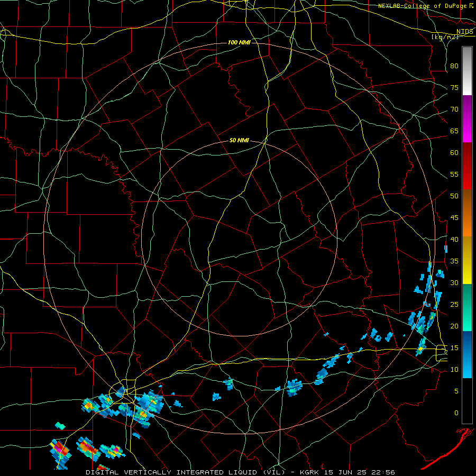
Task: Click the "50 NMI" range ring label
Action: 239,140
